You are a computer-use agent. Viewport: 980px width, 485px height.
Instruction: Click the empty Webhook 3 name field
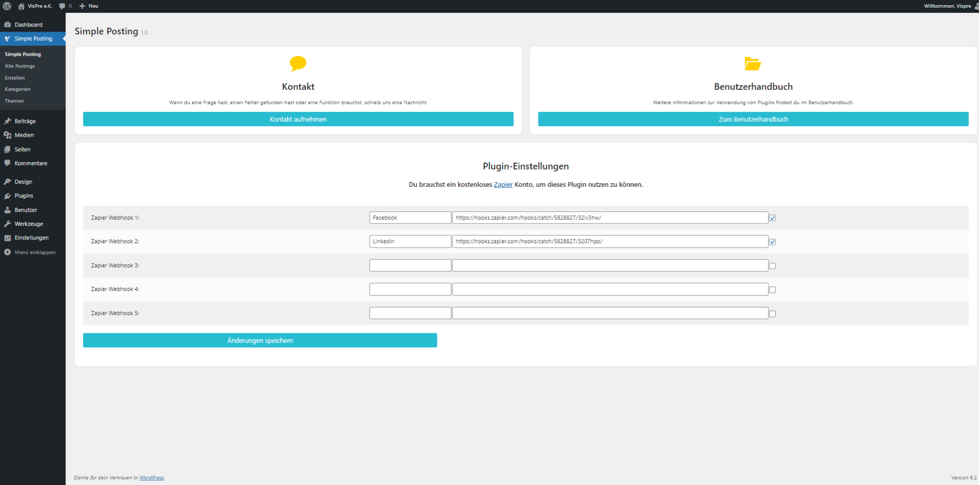click(x=410, y=265)
